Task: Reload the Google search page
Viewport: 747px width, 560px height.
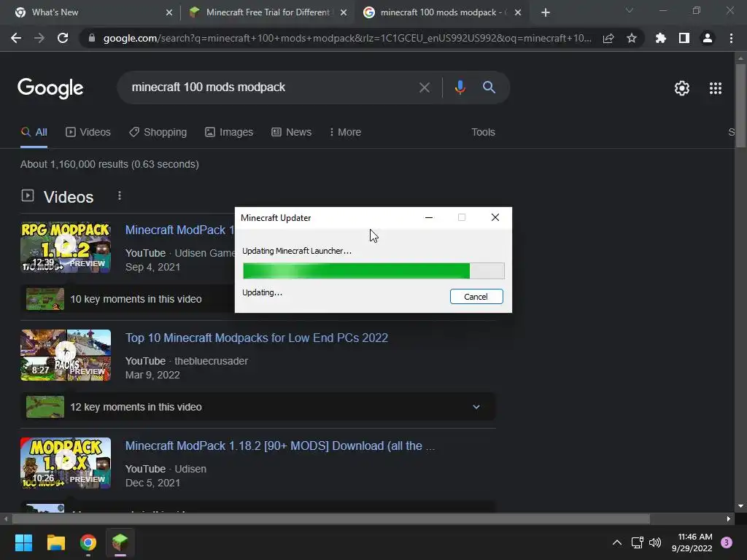Action: [63, 38]
